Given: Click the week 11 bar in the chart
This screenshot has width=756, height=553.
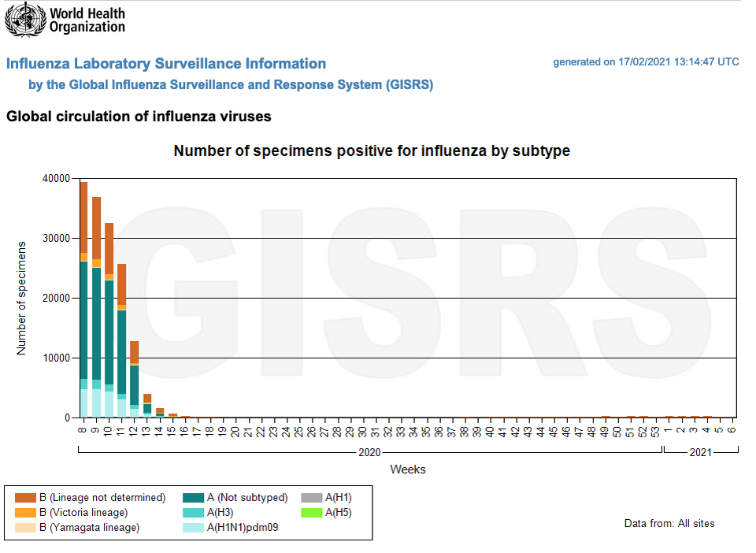Looking at the screenshot, I should point(121,340).
